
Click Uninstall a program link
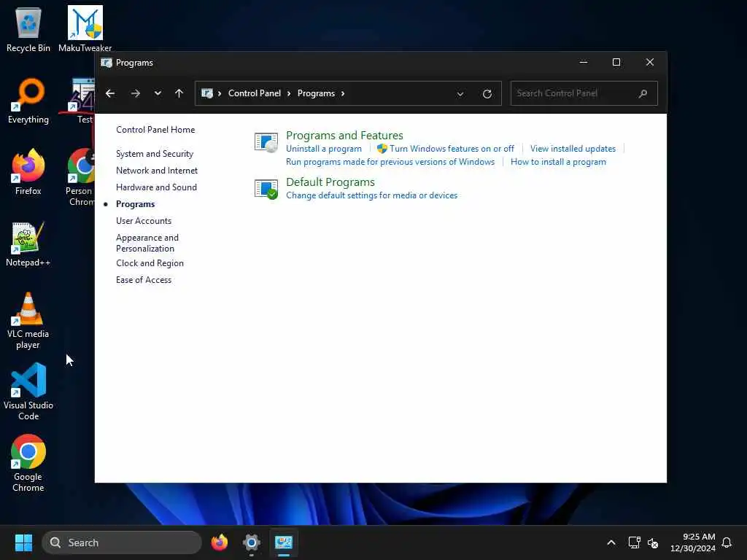pos(324,149)
